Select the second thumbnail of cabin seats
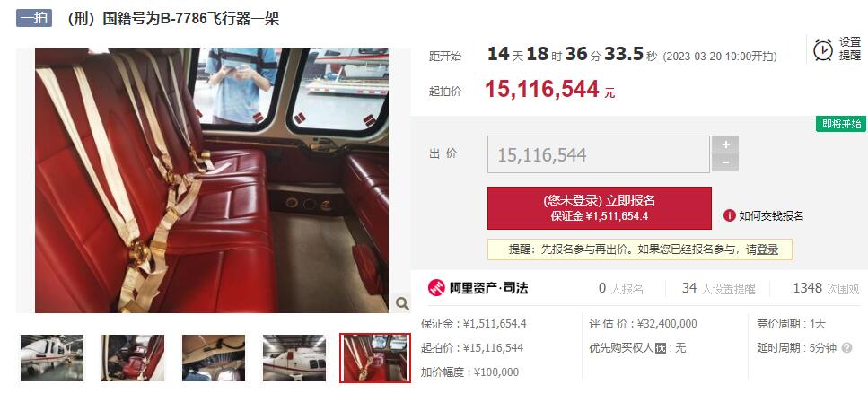This screenshot has width=868, height=411. click(x=133, y=358)
